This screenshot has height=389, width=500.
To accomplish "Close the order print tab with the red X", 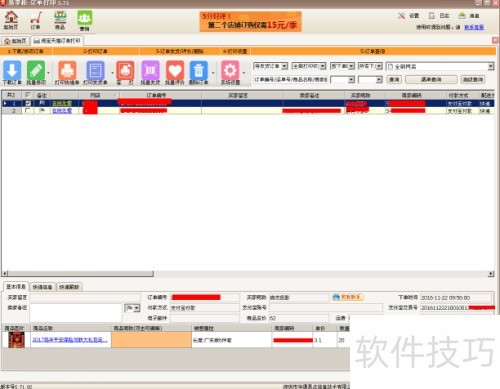I will [495, 40].
